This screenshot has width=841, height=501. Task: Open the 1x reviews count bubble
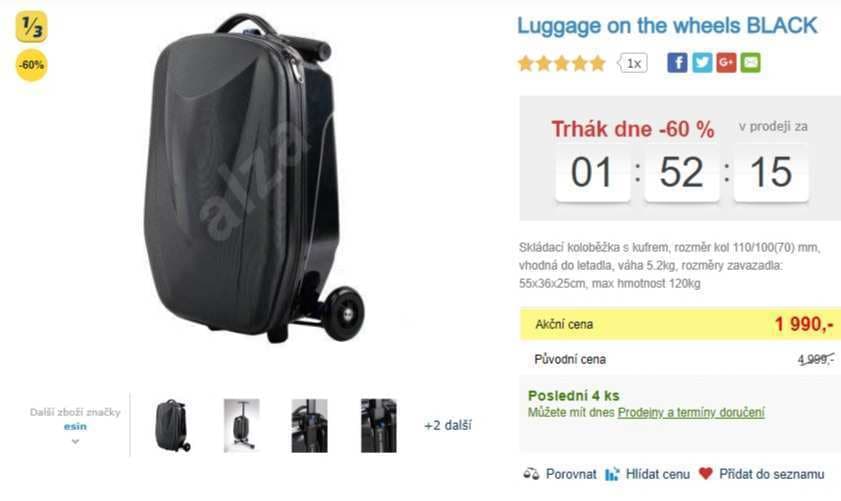[x=633, y=63]
